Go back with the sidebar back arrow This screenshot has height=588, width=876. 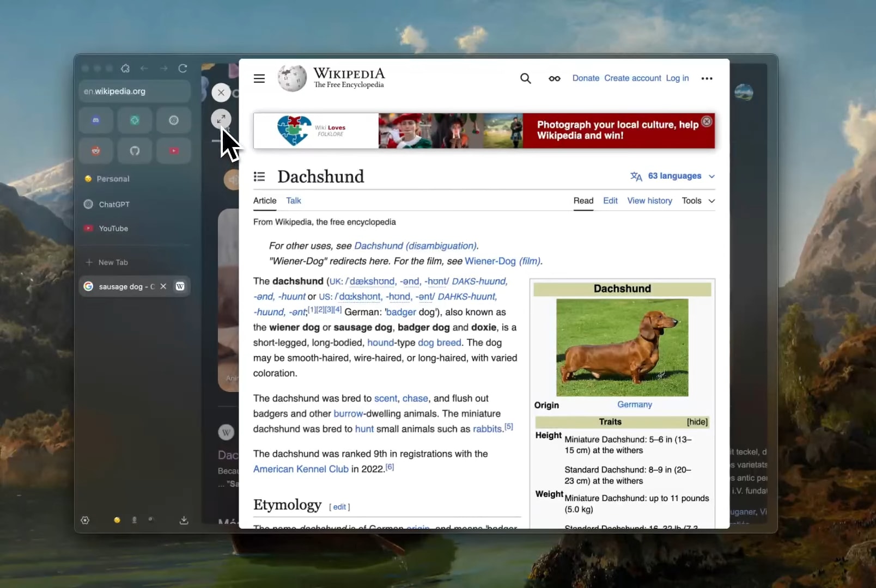(144, 69)
